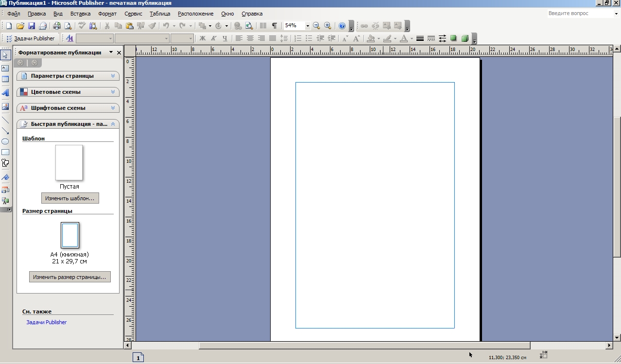Open the Формат menu
This screenshot has height=364, width=621.
[x=107, y=14]
